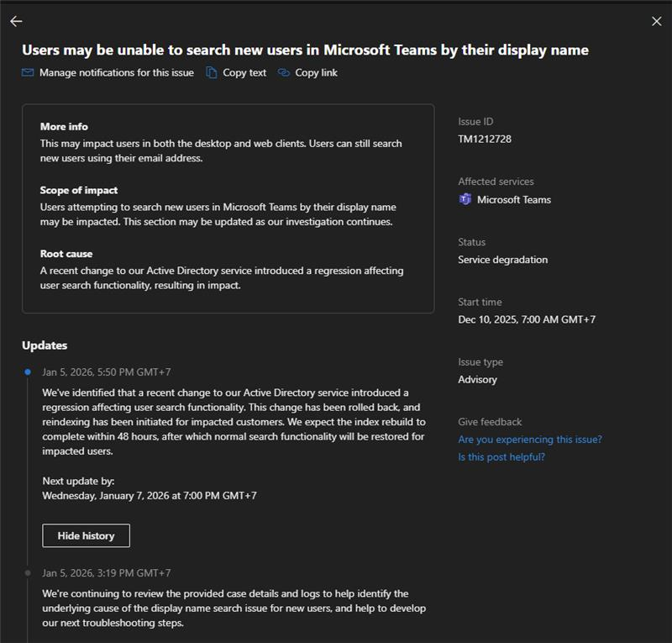Click the Start time label

click(480, 302)
